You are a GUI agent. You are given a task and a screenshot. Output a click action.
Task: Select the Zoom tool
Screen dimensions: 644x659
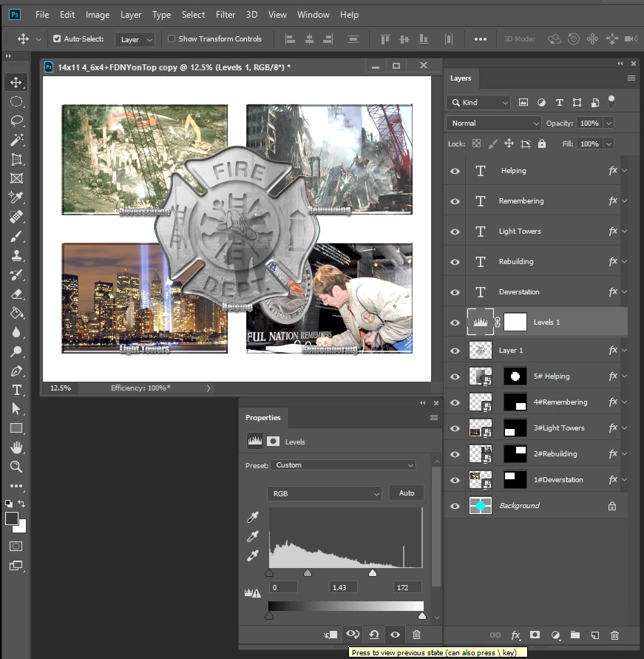tap(16, 467)
